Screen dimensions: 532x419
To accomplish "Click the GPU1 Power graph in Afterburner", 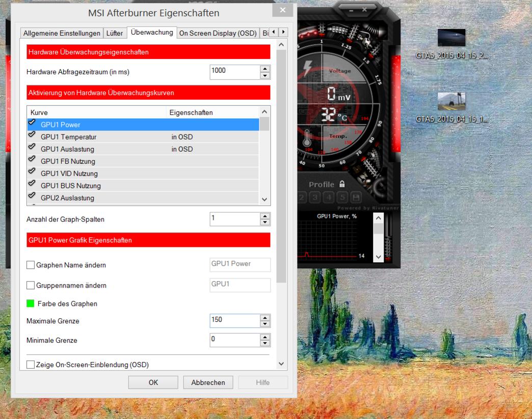I will point(328,239).
